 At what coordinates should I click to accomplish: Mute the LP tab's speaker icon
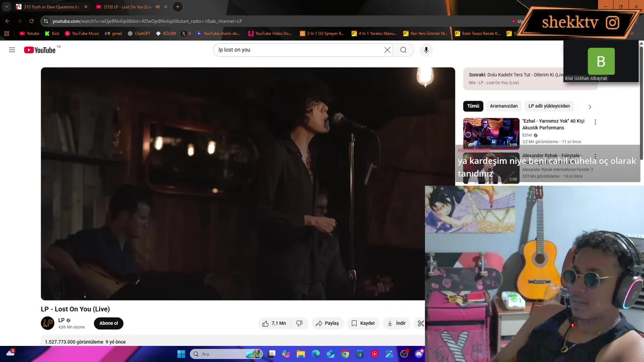tap(157, 7)
